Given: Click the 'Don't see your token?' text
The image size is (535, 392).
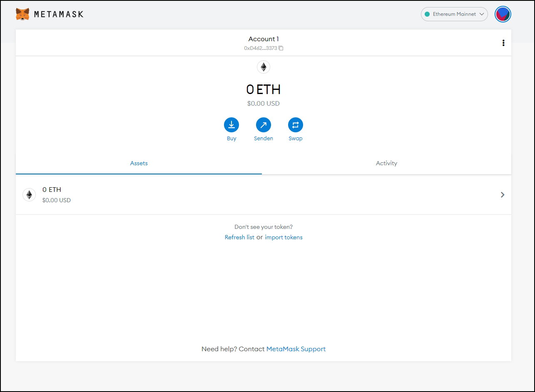Looking at the screenshot, I should [264, 227].
